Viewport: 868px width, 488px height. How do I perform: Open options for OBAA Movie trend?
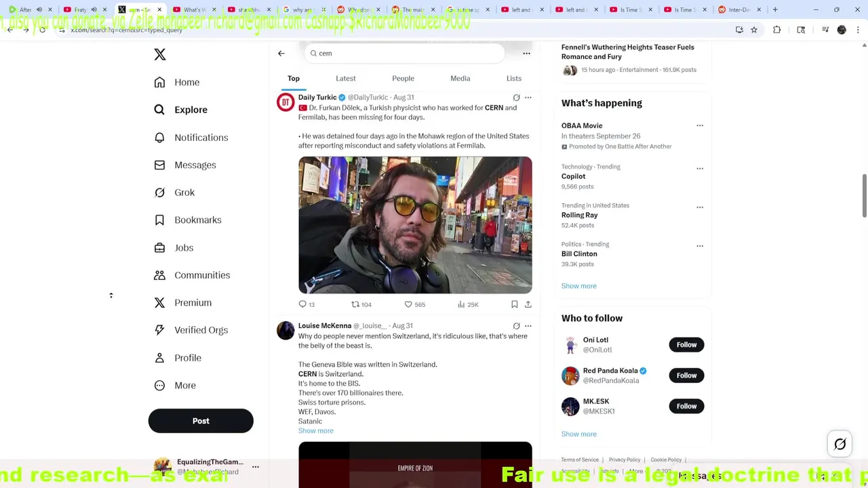click(x=700, y=125)
